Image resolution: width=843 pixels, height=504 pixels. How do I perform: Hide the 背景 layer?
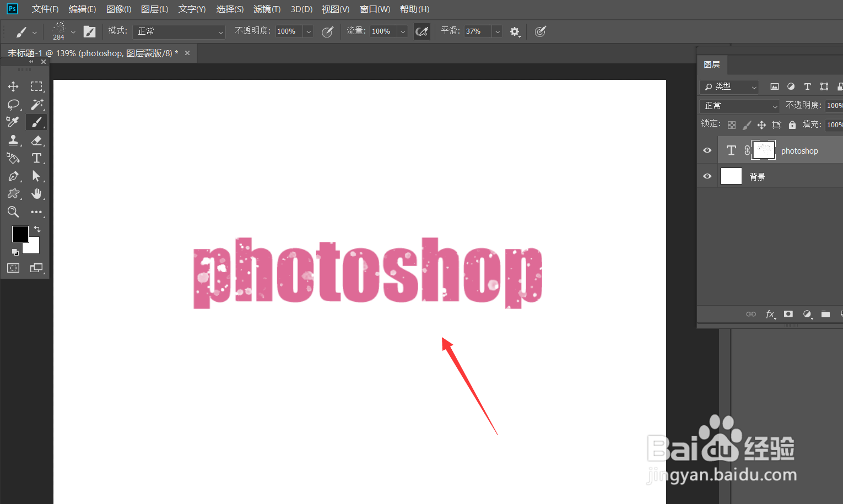tap(707, 176)
